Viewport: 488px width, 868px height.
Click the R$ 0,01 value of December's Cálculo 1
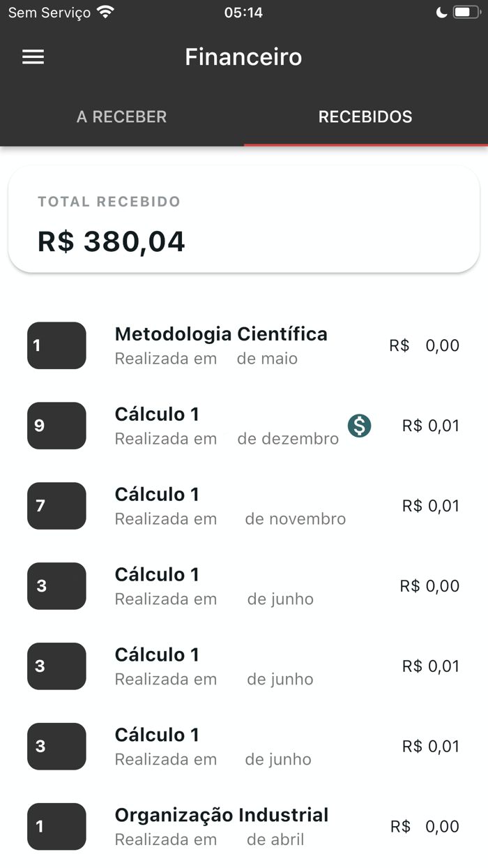pyautogui.click(x=430, y=424)
